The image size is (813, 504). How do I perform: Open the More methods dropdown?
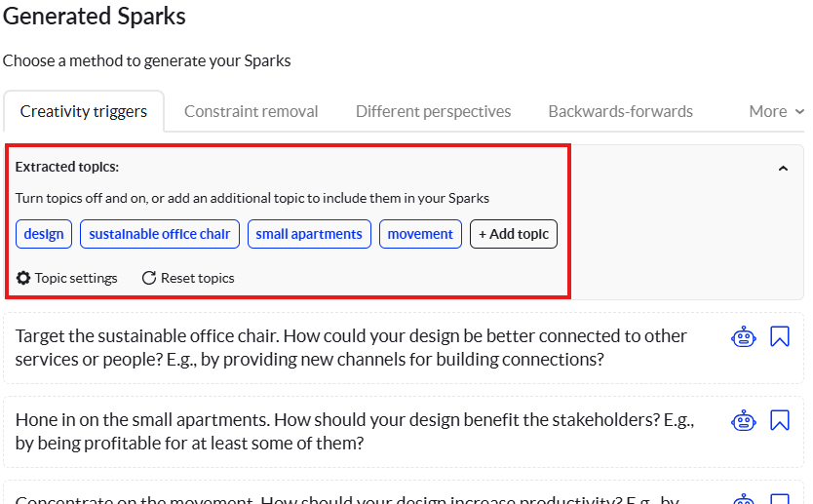point(776,111)
